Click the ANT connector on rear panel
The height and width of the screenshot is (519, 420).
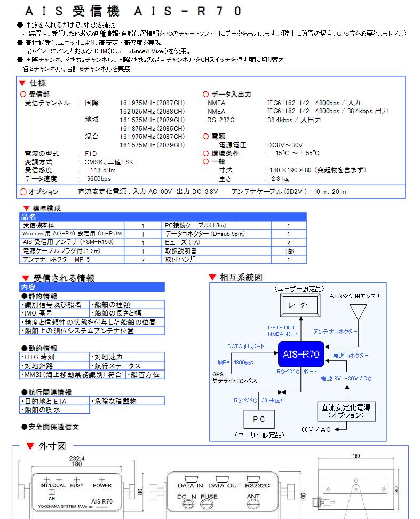point(253,504)
